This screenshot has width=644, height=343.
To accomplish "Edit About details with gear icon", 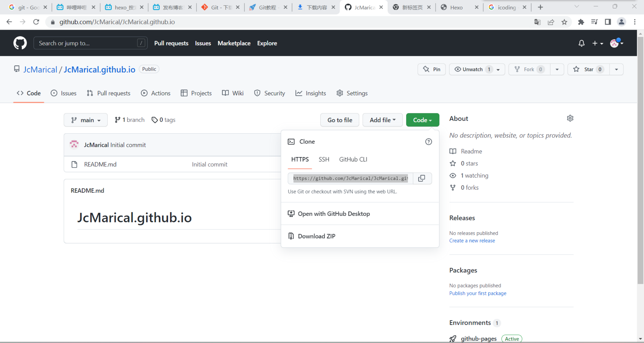I will 570,118.
